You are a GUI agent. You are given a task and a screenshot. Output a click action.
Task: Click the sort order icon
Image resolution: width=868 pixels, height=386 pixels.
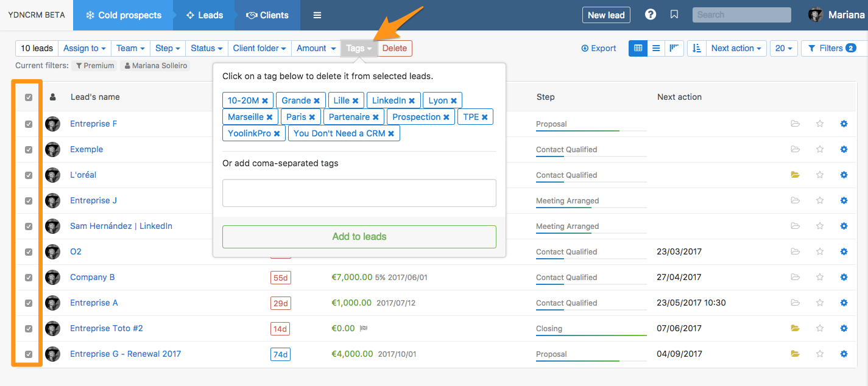coord(696,47)
